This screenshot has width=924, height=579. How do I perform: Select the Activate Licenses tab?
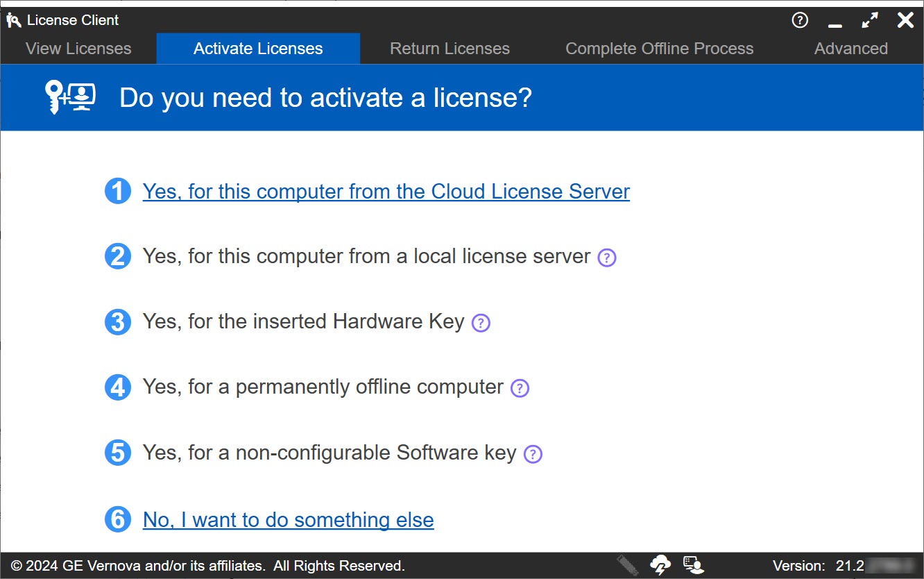click(x=258, y=49)
